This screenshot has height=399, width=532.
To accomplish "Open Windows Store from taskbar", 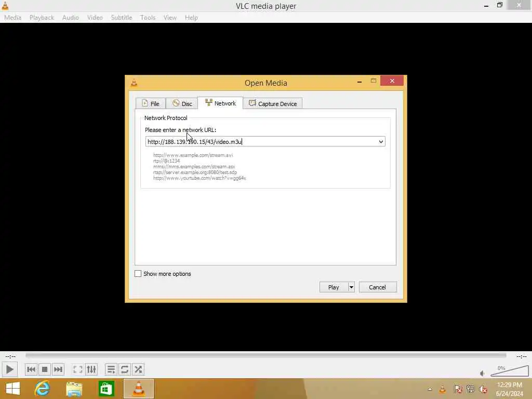I will click(106, 389).
